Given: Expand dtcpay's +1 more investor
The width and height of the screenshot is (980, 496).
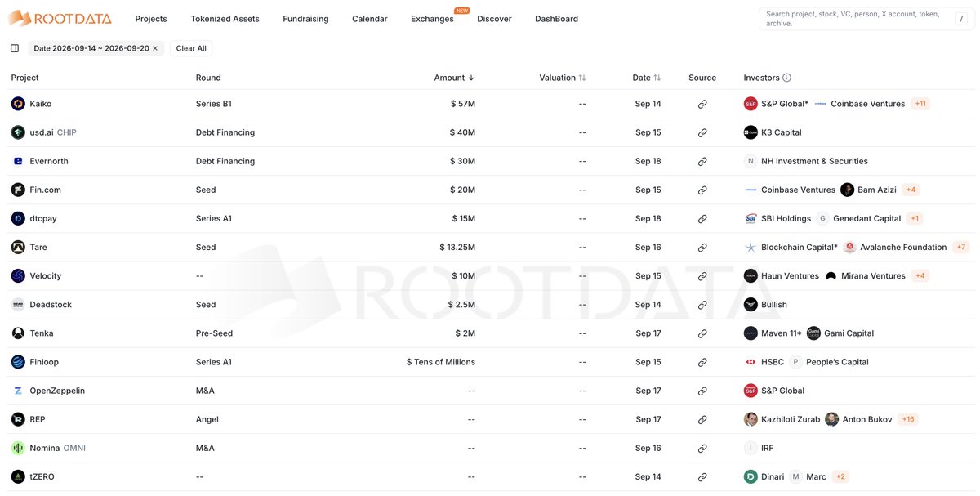Looking at the screenshot, I should point(915,218).
